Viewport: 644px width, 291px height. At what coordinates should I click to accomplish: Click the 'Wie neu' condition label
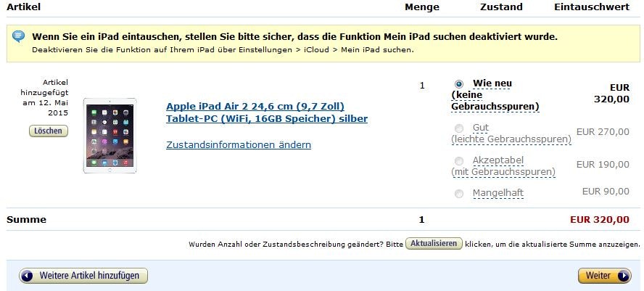pos(492,83)
